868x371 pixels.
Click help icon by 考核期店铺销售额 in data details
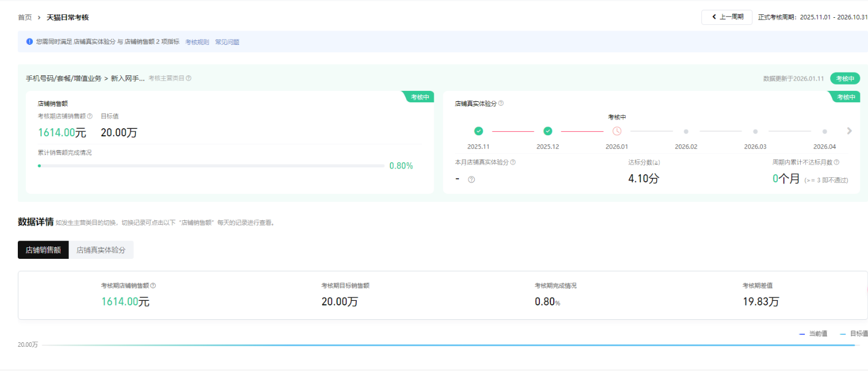coord(153,285)
